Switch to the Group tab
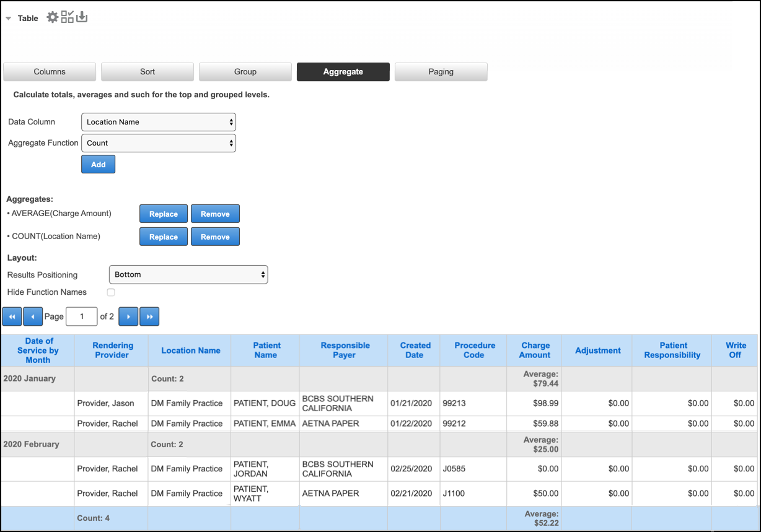 245,72
